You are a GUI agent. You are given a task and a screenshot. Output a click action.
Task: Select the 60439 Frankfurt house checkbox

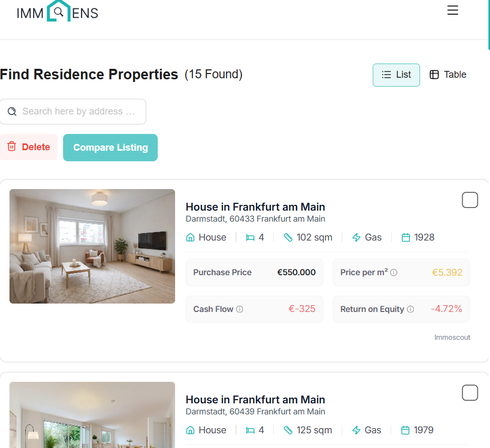(469, 392)
